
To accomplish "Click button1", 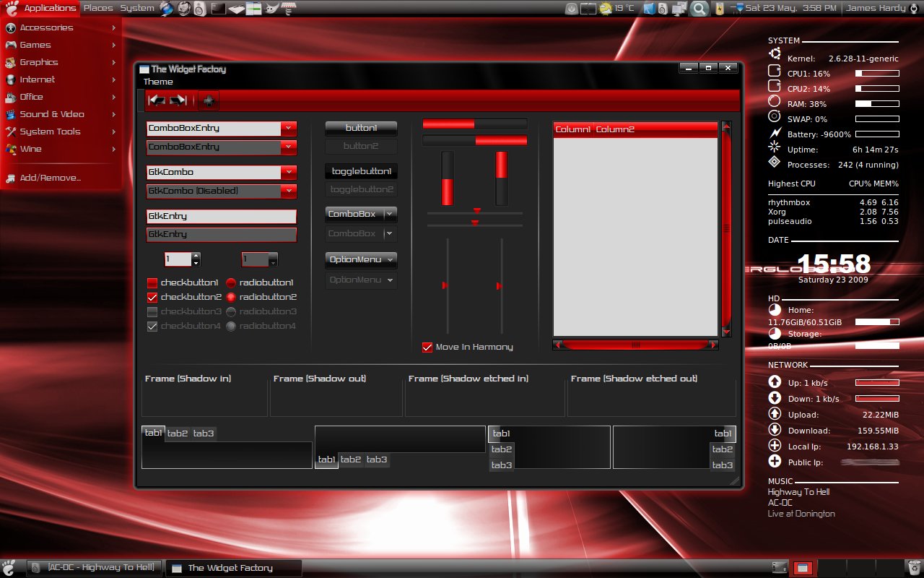I will point(361,128).
